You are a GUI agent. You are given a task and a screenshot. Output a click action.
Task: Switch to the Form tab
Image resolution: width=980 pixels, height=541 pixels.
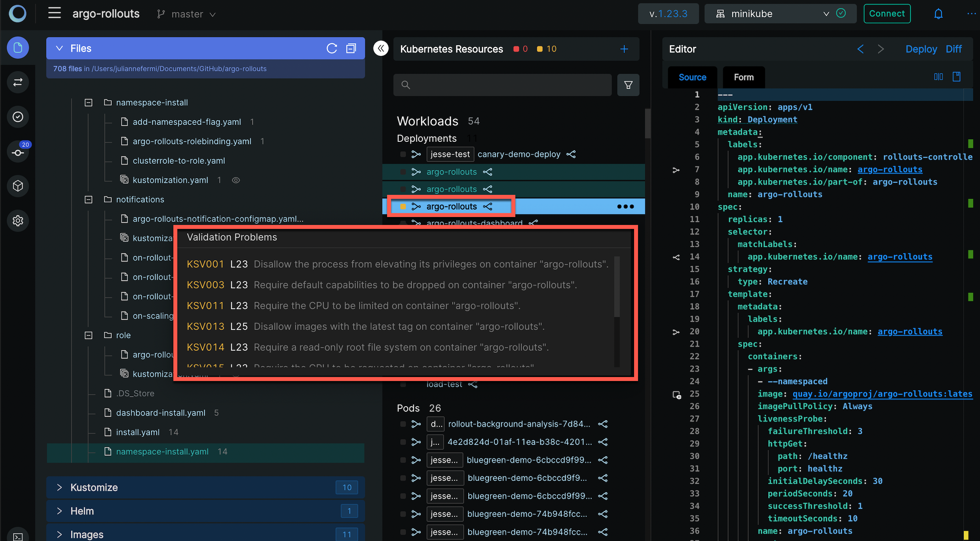(744, 77)
